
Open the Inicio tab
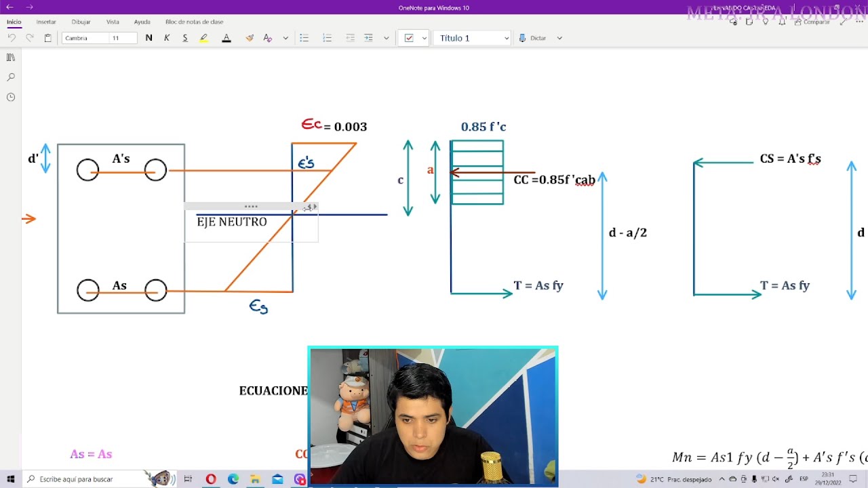pyautogui.click(x=14, y=22)
